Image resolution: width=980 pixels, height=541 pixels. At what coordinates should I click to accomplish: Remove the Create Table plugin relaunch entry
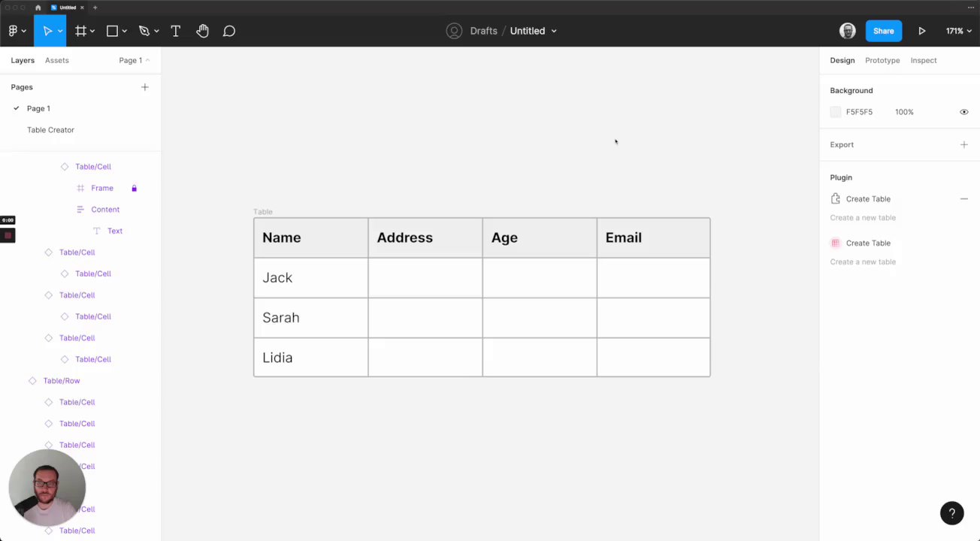(x=964, y=199)
